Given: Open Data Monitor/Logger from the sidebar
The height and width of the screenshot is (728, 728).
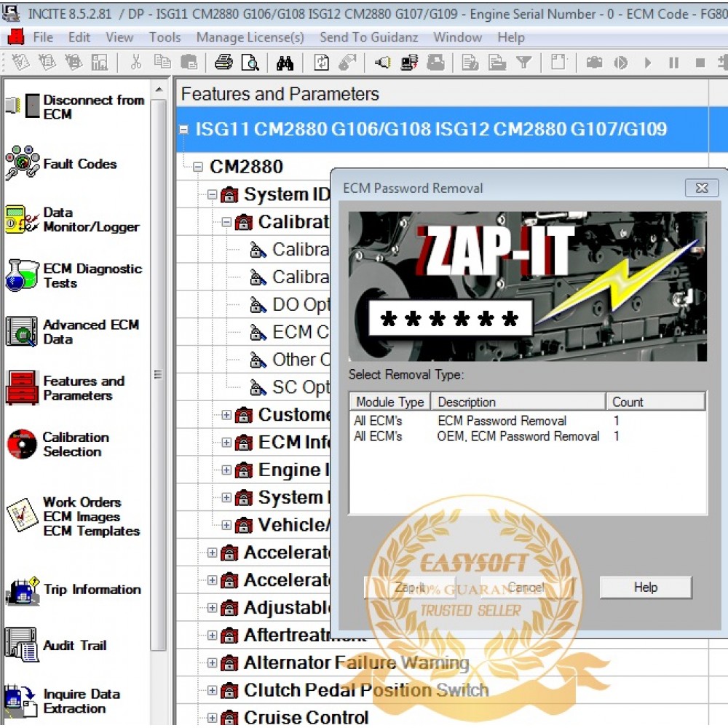Looking at the screenshot, I should [x=72, y=220].
